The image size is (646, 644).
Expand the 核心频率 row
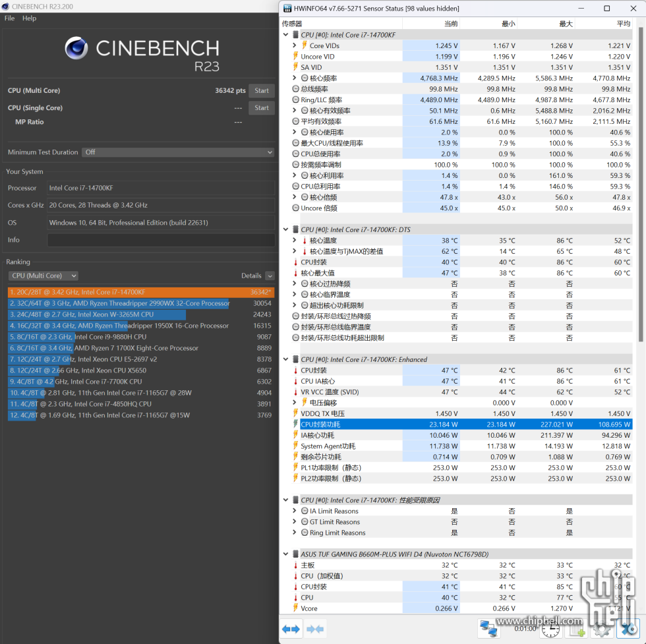click(x=295, y=78)
